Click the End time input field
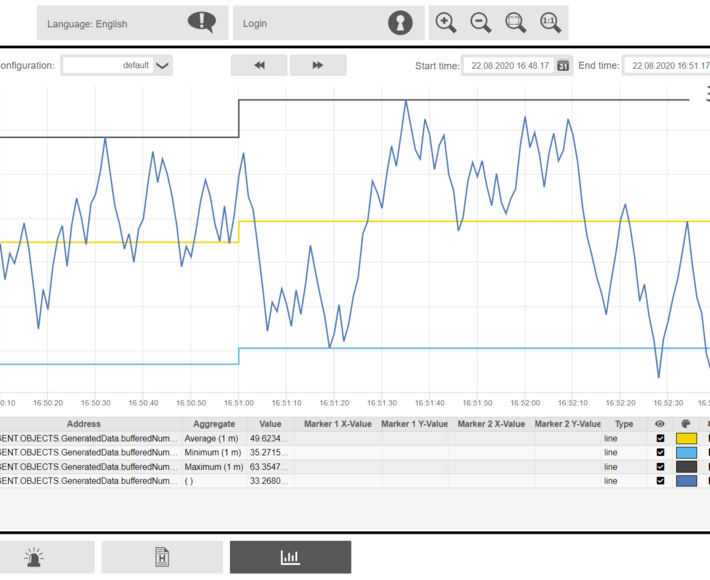 click(x=667, y=66)
